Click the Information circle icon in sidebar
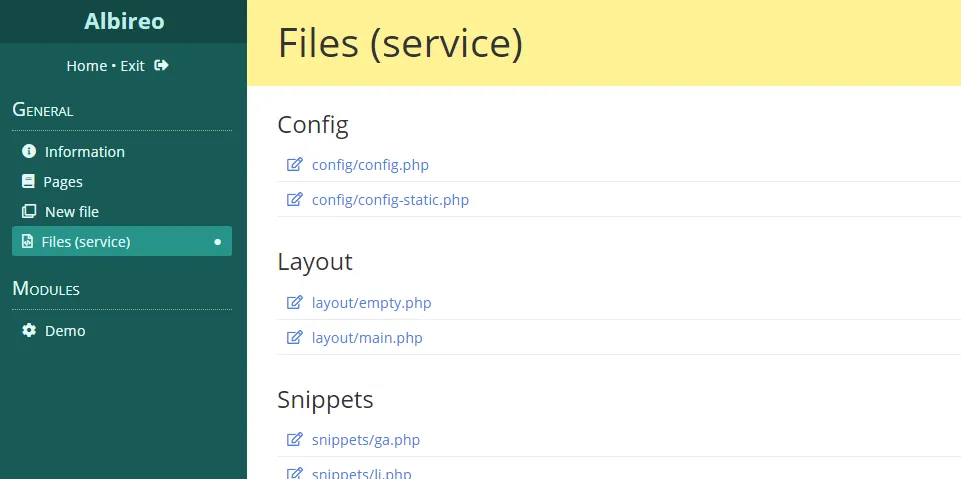This screenshot has height=479, width=961. [x=29, y=152]
